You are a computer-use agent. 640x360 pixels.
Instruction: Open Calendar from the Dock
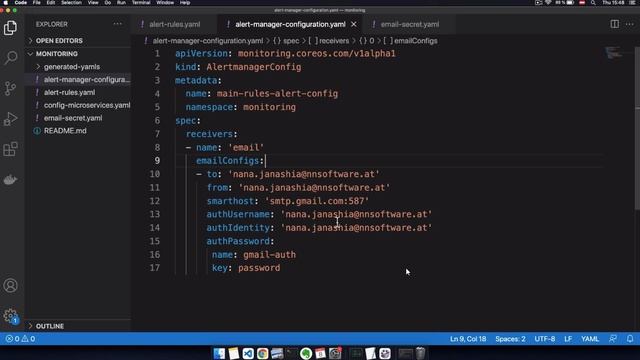point(320,353)
